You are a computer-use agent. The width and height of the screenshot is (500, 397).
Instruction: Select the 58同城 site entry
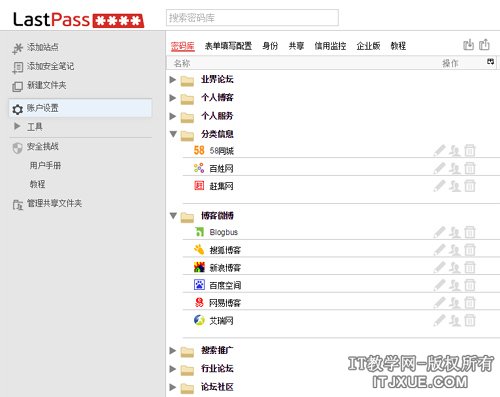click(x=222, y=151)
